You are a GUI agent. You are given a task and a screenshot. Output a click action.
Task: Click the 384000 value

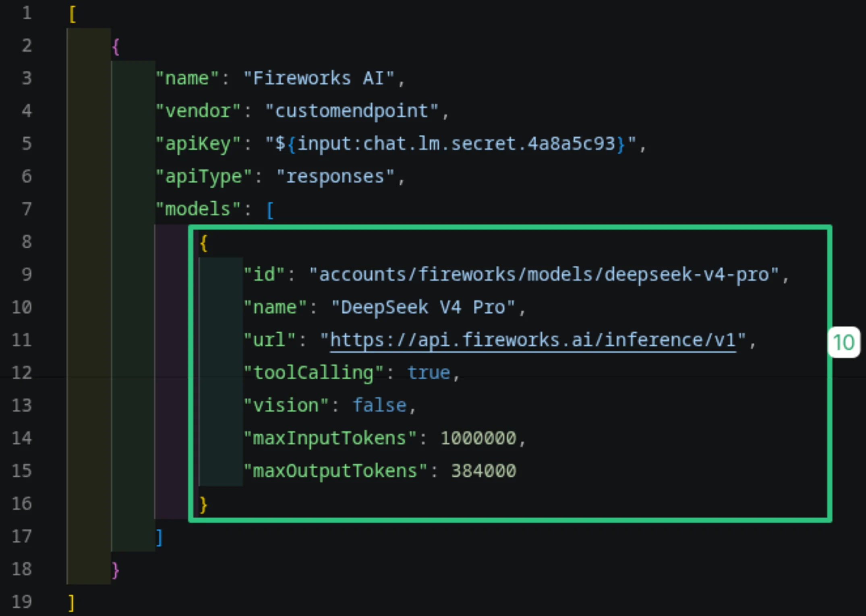pyautogui.click(x=483, y=471)
